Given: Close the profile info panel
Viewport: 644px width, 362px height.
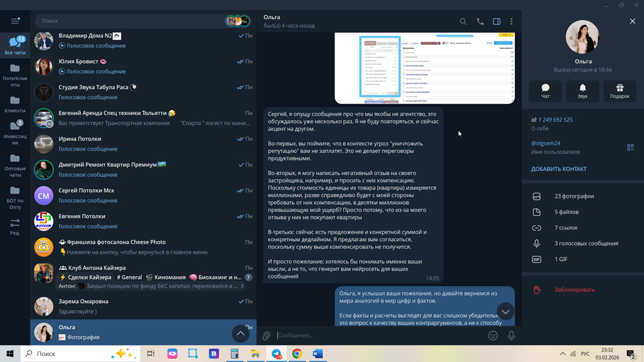Looking at the screenshot, I should coord(633,21).
